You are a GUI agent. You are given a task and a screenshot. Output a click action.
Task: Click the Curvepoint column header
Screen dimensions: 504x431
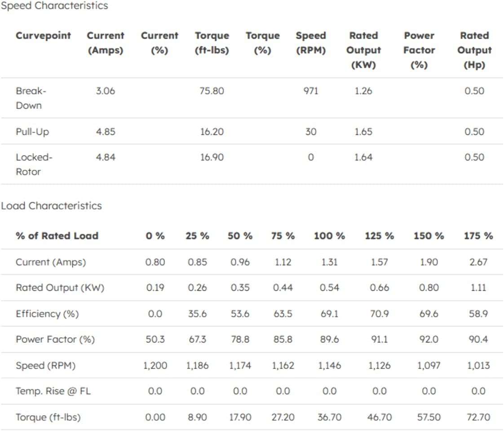44,36
